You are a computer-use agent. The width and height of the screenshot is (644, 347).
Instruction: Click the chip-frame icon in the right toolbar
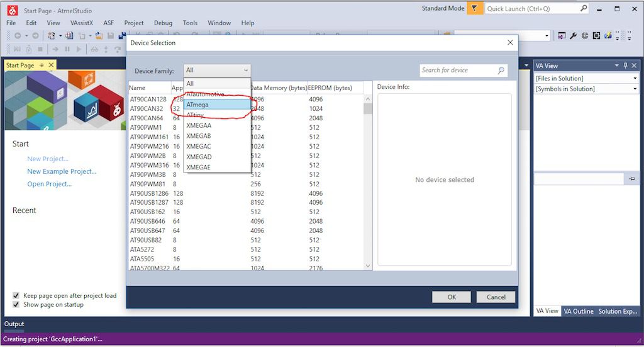tap(596, 36)
